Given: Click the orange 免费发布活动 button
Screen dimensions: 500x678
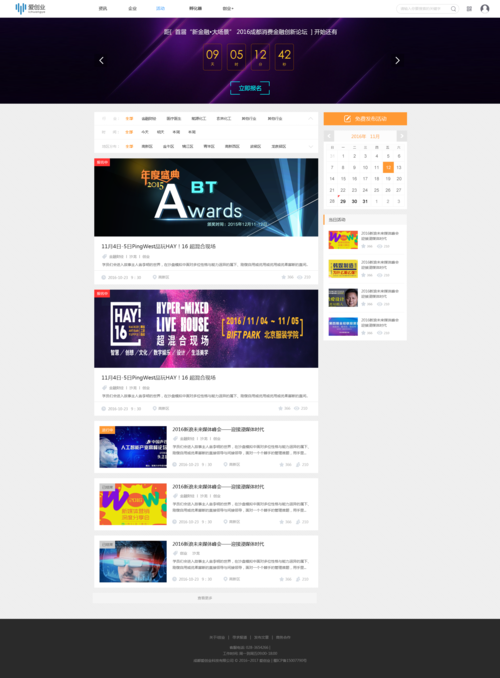Looking at the screenshot, I should click(365, 118).
